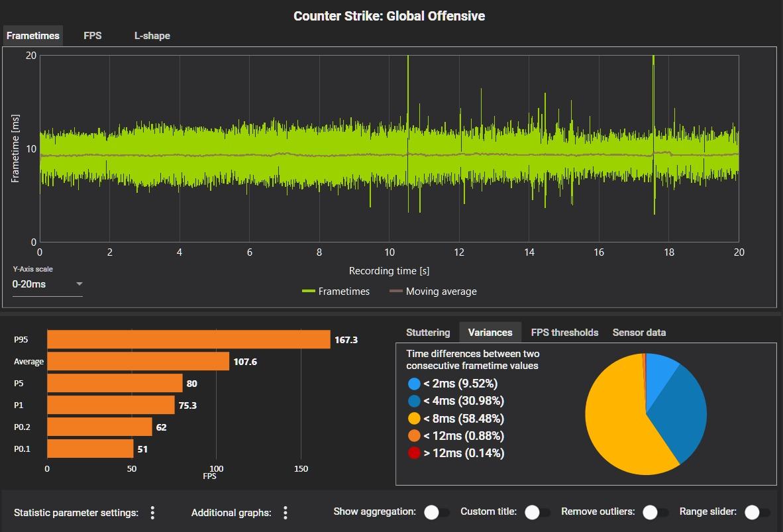Open the Stuttering tab
Image resolution: width=783 pixels, height=532 pixels.
click(428, 332)
